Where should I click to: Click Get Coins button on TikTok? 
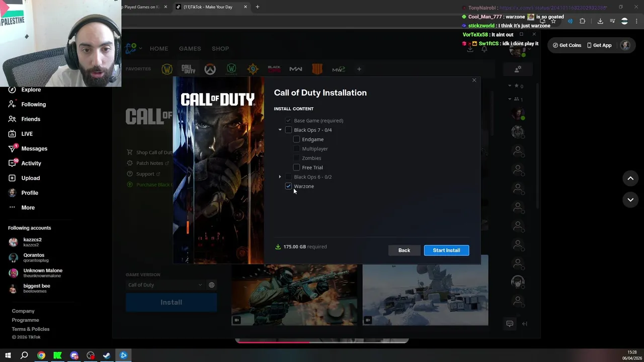click(x=567, y=45)
